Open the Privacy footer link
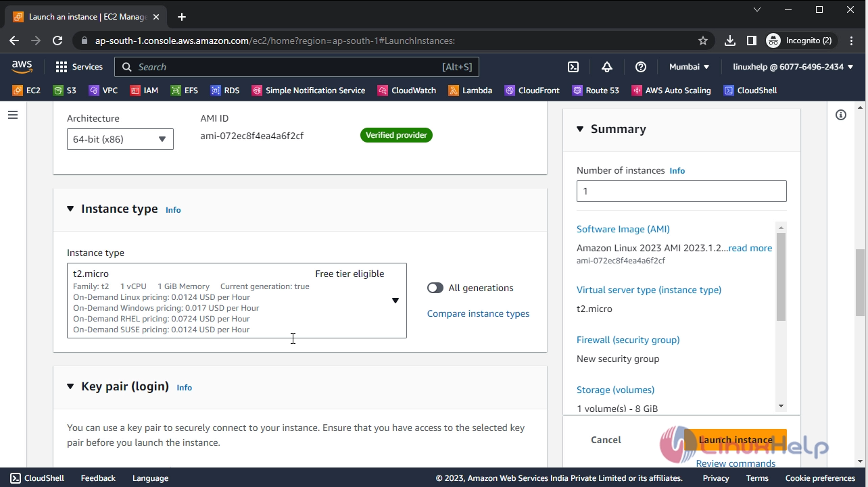The width and height of the screenshot is (868, 487). tap(716, 478)
